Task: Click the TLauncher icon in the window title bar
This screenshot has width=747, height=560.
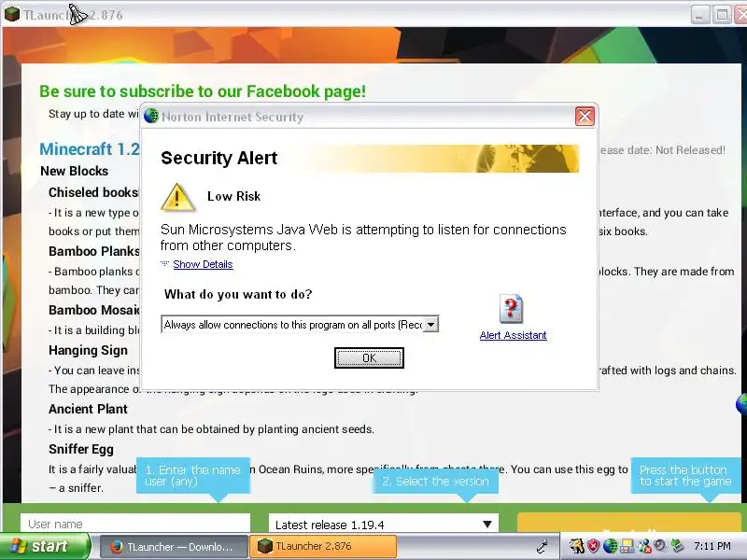Action: [11, 13]
